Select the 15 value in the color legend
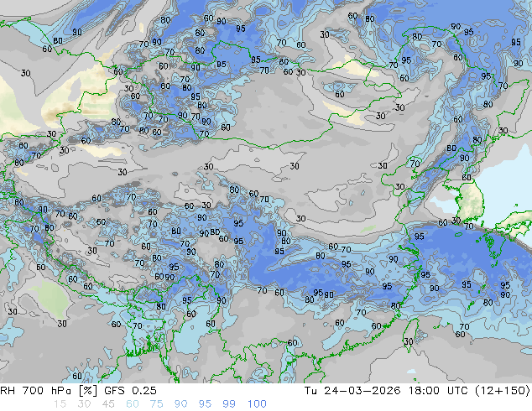 60,404
